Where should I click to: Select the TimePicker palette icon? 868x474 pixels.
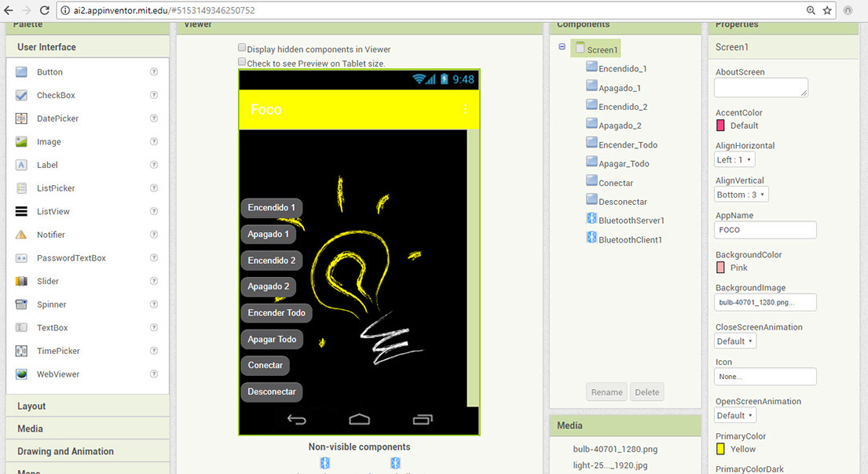pyautogui.click(x=21, y=351)
